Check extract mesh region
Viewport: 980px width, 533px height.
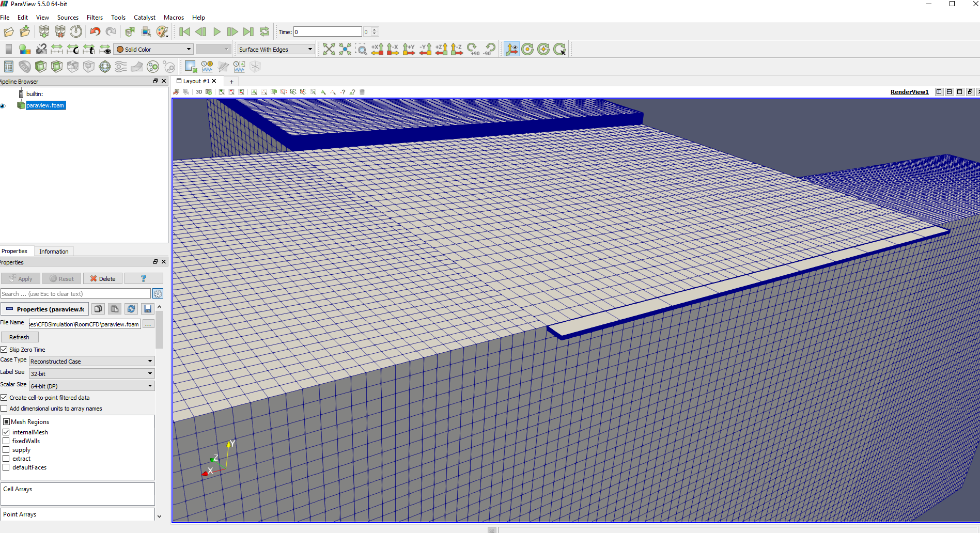(6, 459)
